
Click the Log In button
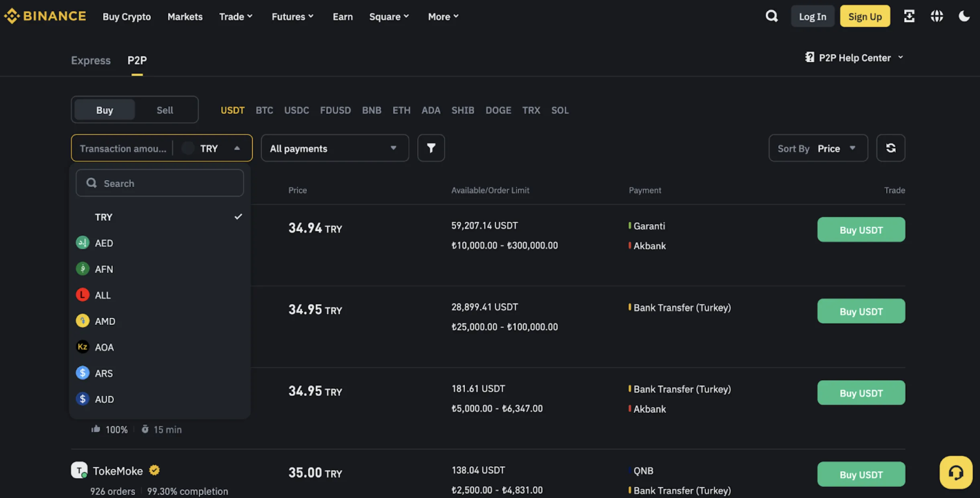tap(812, 16)
